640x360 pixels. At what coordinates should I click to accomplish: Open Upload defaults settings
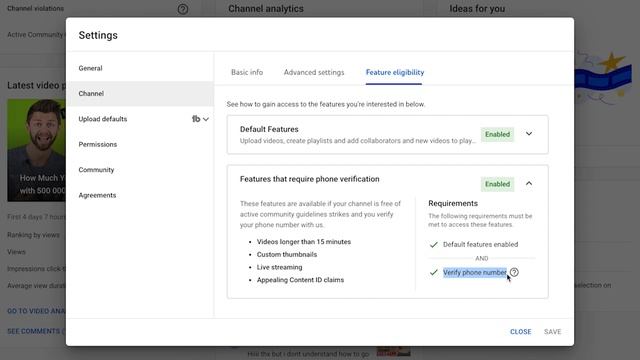(x=103, y=119)
